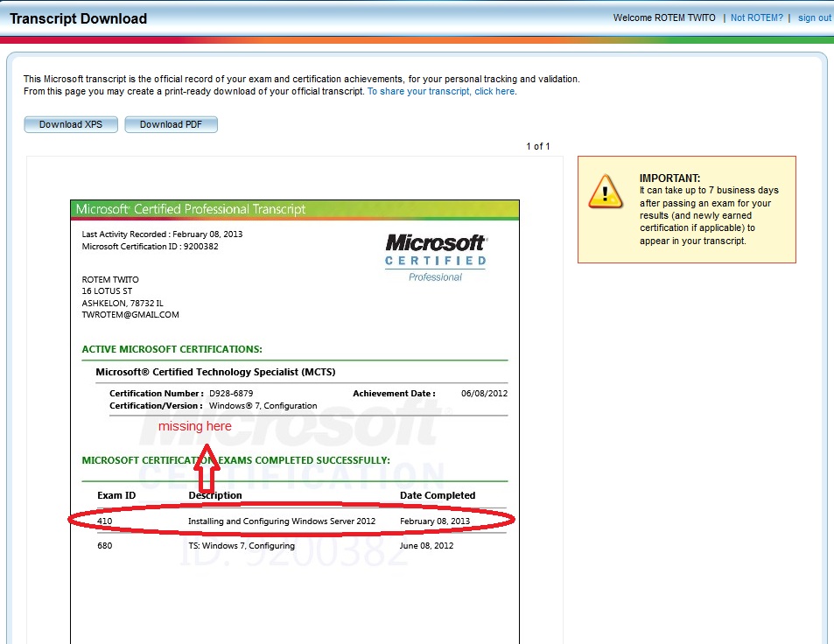Screen dimensions: 834x644
Task: Click certification number value D928-6879
Action: point(231,394)
